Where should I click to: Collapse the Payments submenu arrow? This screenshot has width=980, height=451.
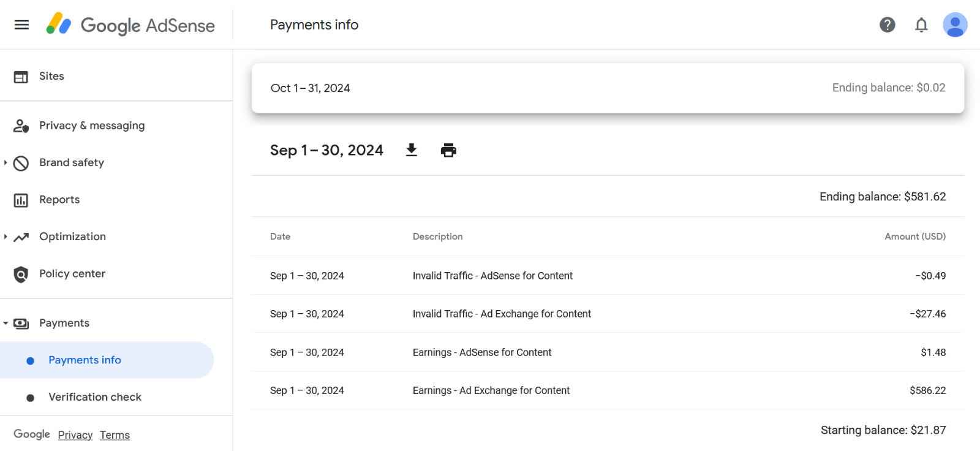(x=6, y=323)
